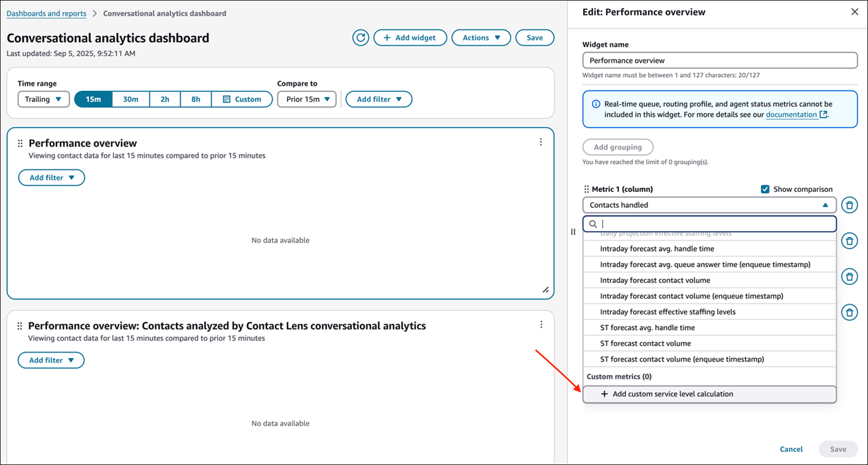
Task: Click the resize corner of Performance overview widget
Action: pos(545,290)
